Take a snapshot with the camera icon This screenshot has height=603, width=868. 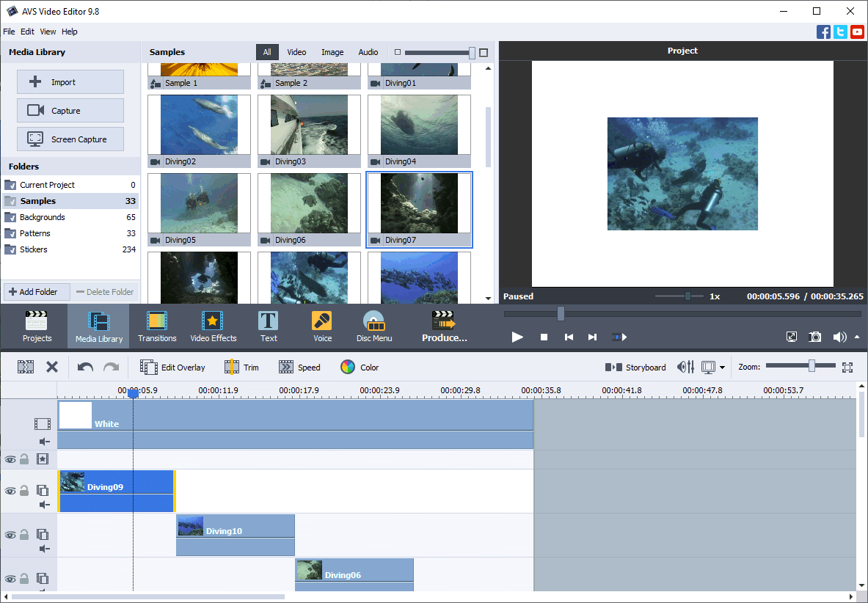[x=815, y=337]
